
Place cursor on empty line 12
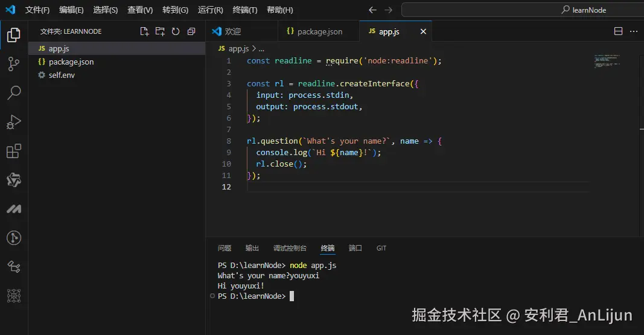pos(417,187)
